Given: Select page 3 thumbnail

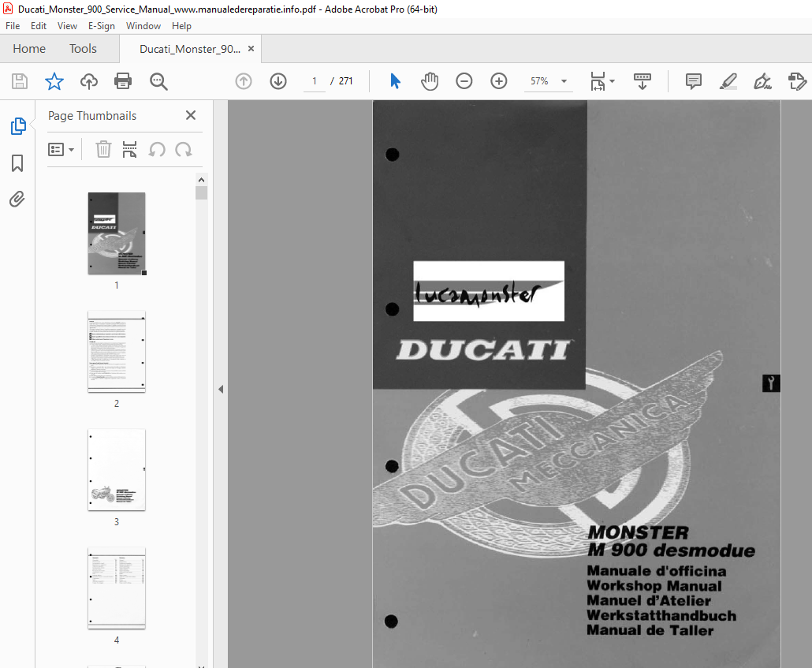Looking at the screenshot, I should (x=117, y=469).
